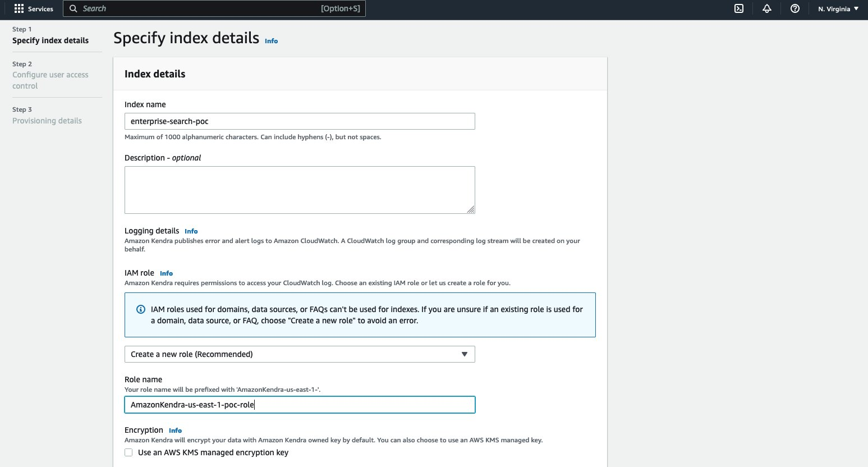Select Step 3 Provisioning details
The image size is (868, 467).
(47, 121)
